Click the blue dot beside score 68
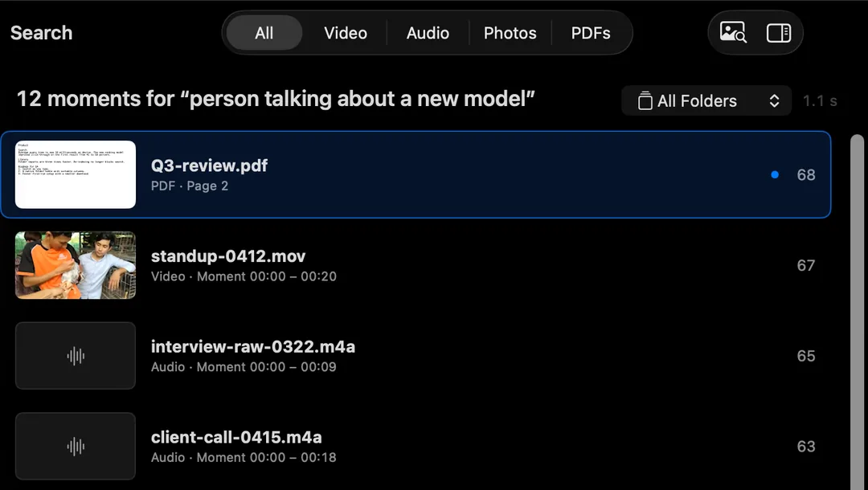Viewport: 868px width, 490px height. 775,175
